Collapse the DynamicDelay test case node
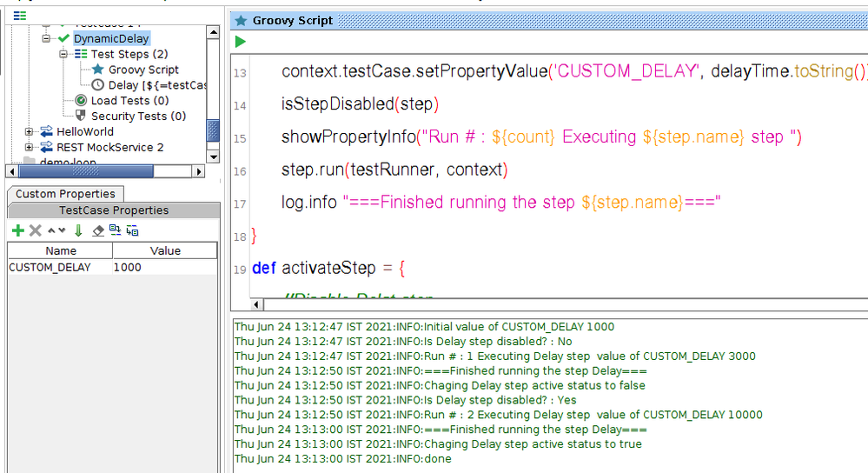The height and width of the screenshot is (473, 868). (x=47, y=38)
